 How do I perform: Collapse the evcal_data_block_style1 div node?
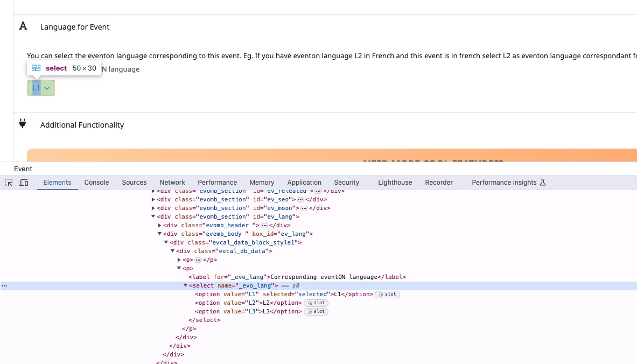coord(166,242)
